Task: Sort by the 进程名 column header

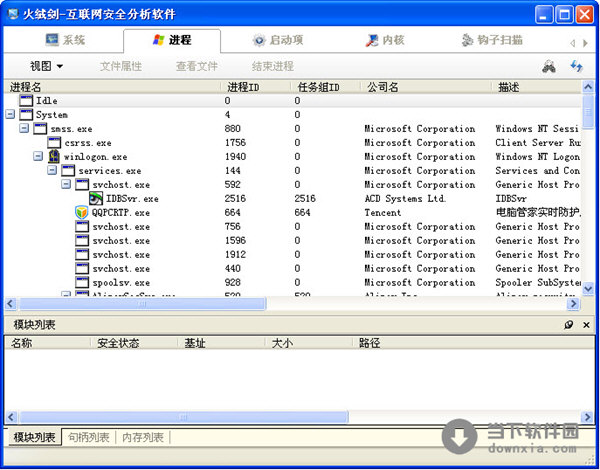Action: point(112,87)
